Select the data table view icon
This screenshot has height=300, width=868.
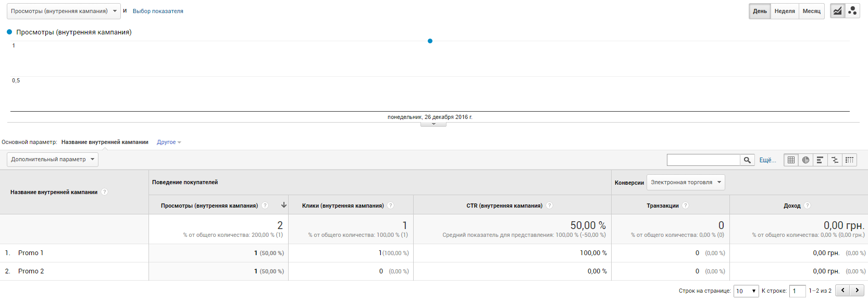point(791,160)
